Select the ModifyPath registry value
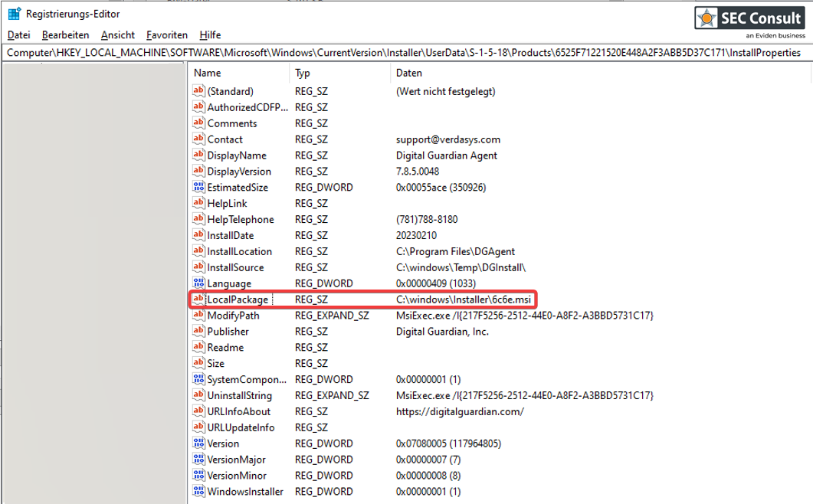 [x=233, y=316]
